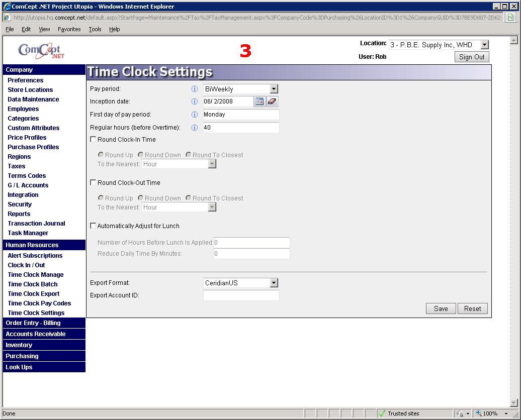The width and height of the screenshot is (521, 420).
Task: Open the Edit menu
Action: click(26, 29)
